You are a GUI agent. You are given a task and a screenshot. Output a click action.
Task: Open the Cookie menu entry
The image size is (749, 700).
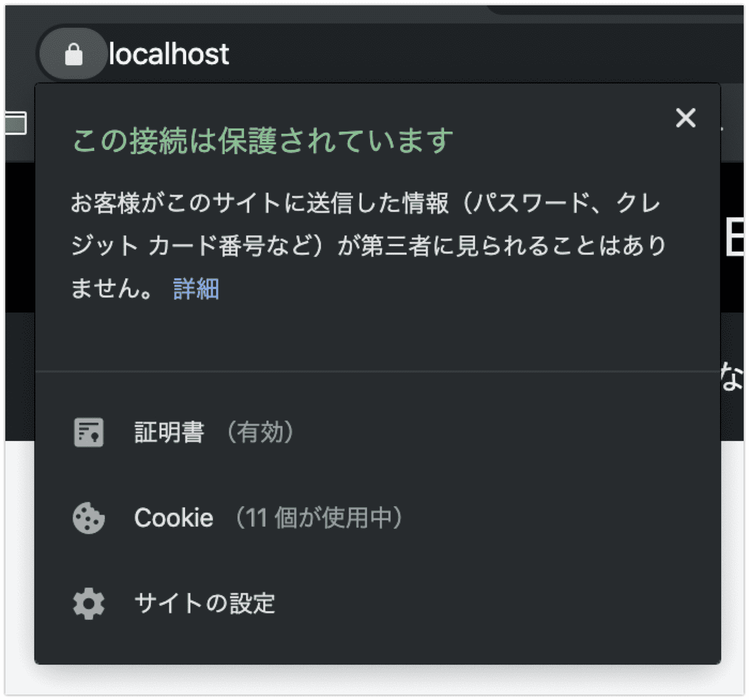point(173,518)
